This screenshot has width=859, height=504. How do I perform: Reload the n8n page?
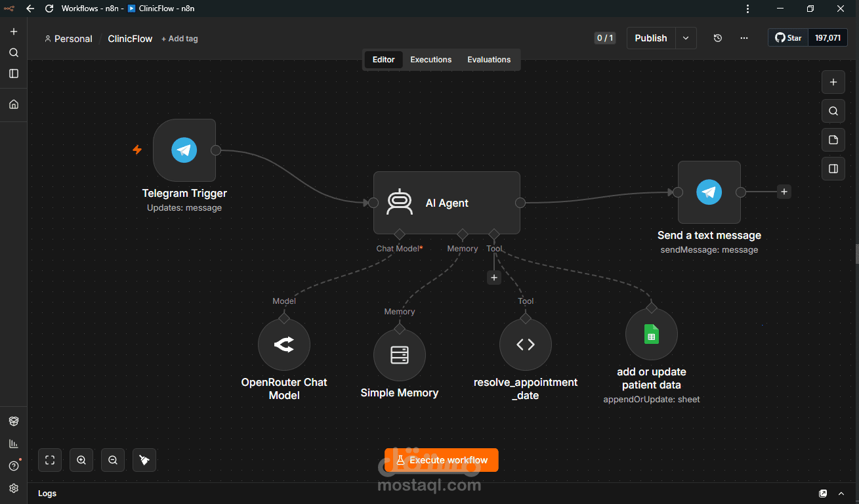pos(49,9)
